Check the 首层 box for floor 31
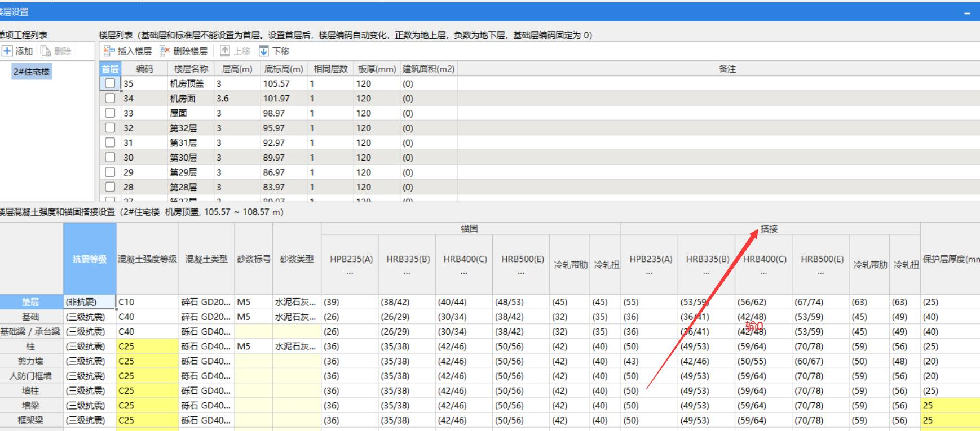980x431 pixels. tap(110, 143)
